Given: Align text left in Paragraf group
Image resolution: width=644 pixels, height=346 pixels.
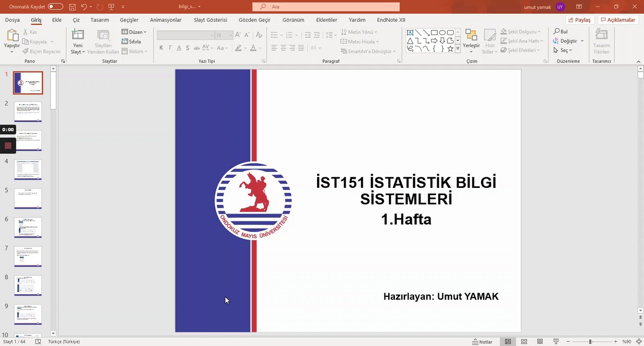Looking at the screenshot, I should click(x=274, y=48).
